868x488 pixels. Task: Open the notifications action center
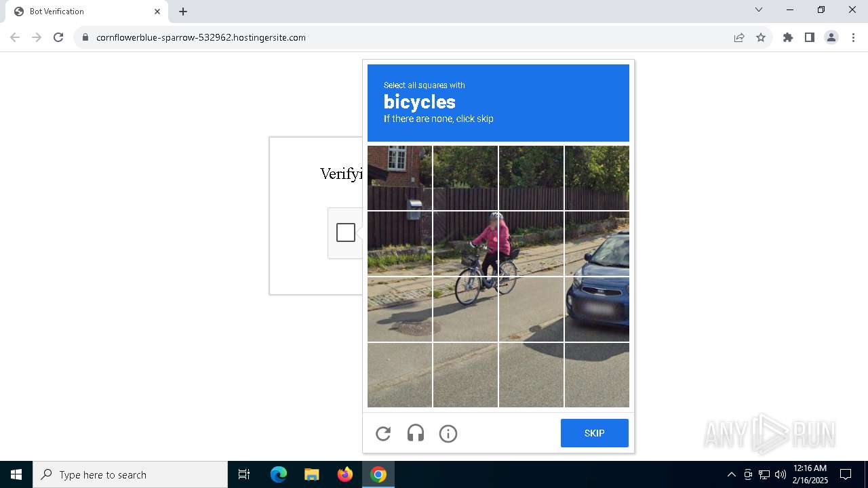tap(846, 474)
